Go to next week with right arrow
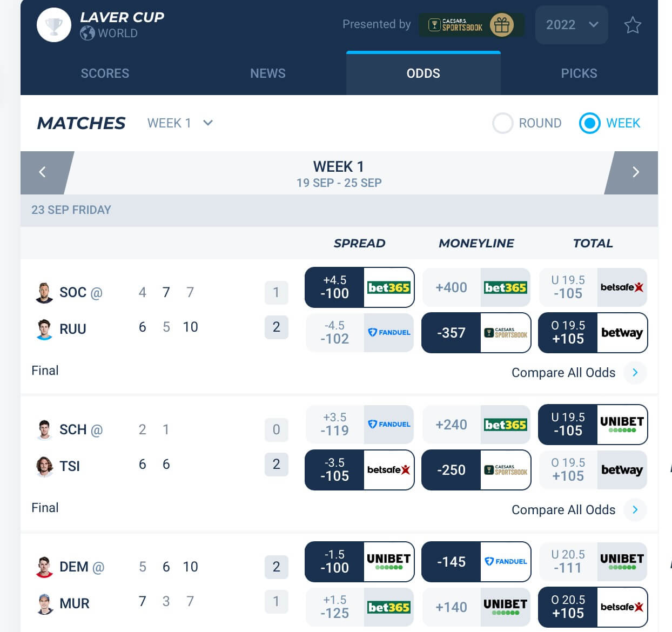Viewport: 672px width, 632px height. coord(636,172)
